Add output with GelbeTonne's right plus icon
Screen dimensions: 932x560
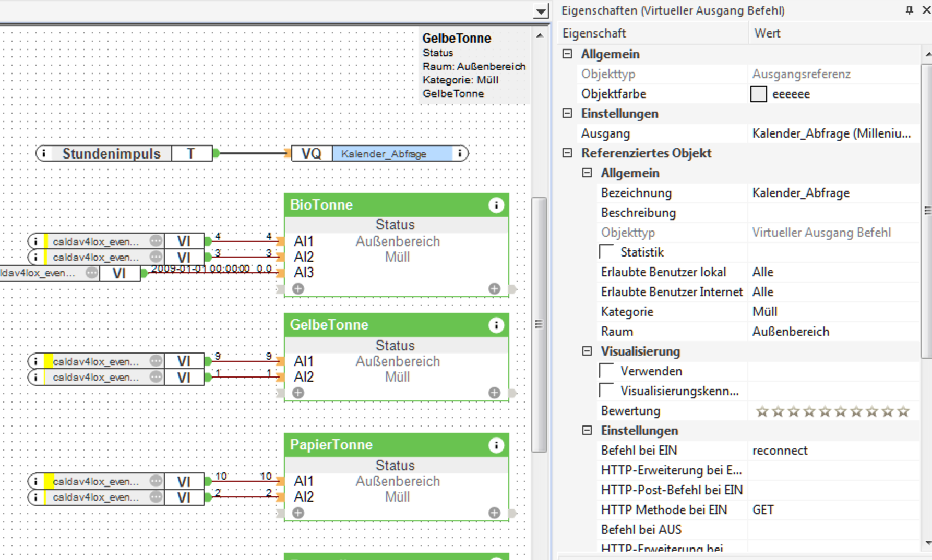(494, 393)
